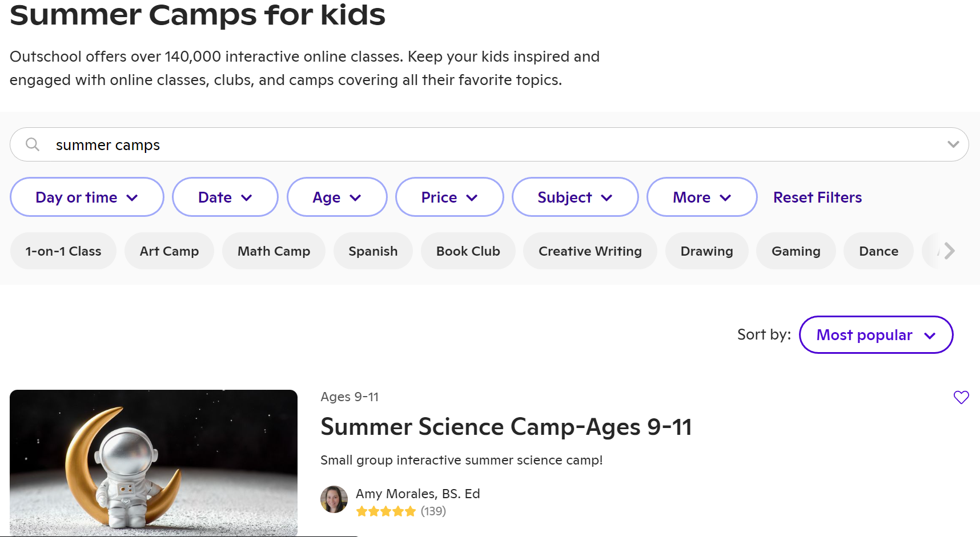980x537 pixels.
Task: Open the Day or time filter
Action: (x=87, y=197)
